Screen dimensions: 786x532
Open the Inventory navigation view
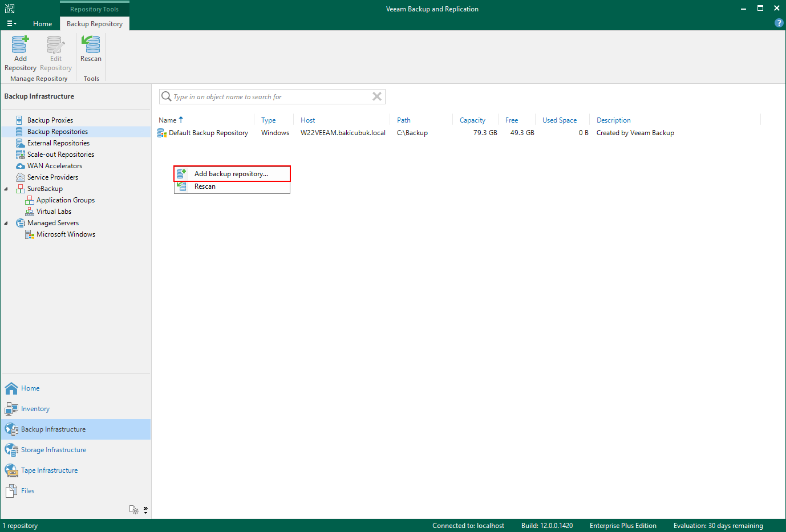point(76,409)
